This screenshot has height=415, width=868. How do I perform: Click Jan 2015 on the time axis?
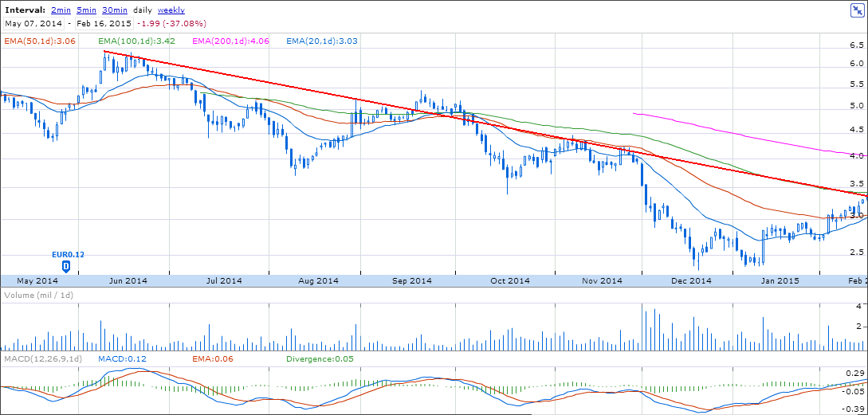point(780,280)
